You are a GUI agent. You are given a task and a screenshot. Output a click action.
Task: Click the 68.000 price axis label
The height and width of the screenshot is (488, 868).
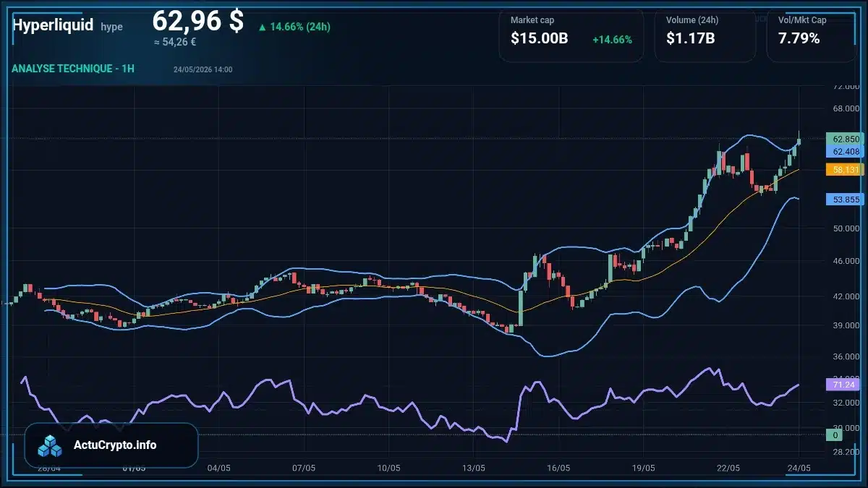(x=846, y=109)
